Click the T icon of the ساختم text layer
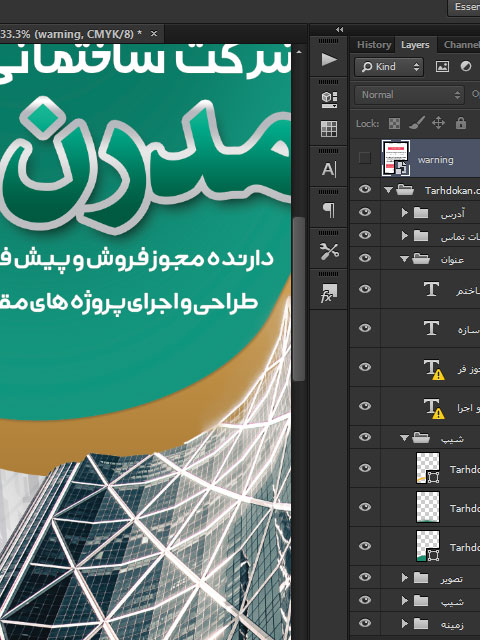The width and height of the screenshot is (480, 640). pos(431,289)
